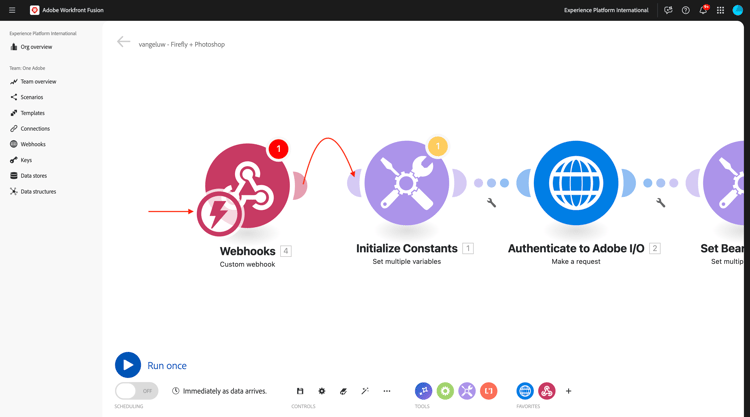This screenshot has width=750, height=417.
Task: Open the user profile avatar
Action: [738, 10]
